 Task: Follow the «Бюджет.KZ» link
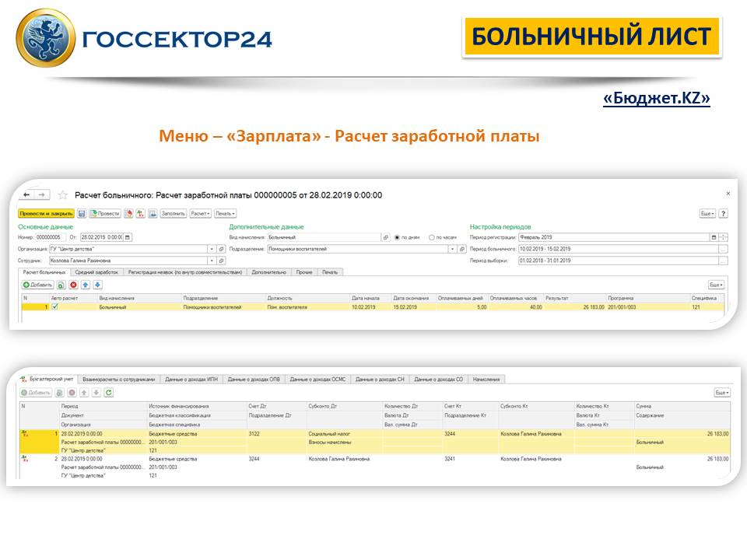tap(657, 98)
